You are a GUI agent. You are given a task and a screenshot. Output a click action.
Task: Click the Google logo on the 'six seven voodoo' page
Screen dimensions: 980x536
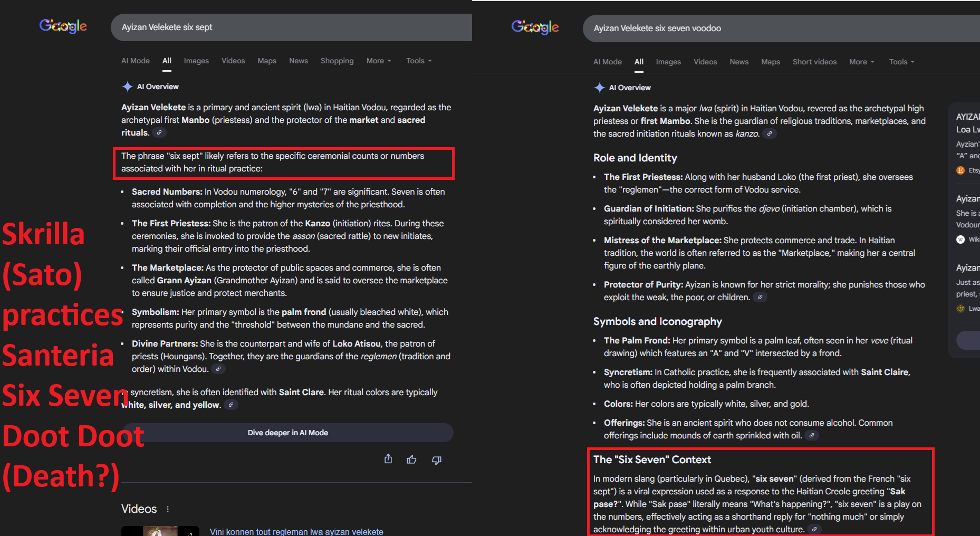[535, 27]
